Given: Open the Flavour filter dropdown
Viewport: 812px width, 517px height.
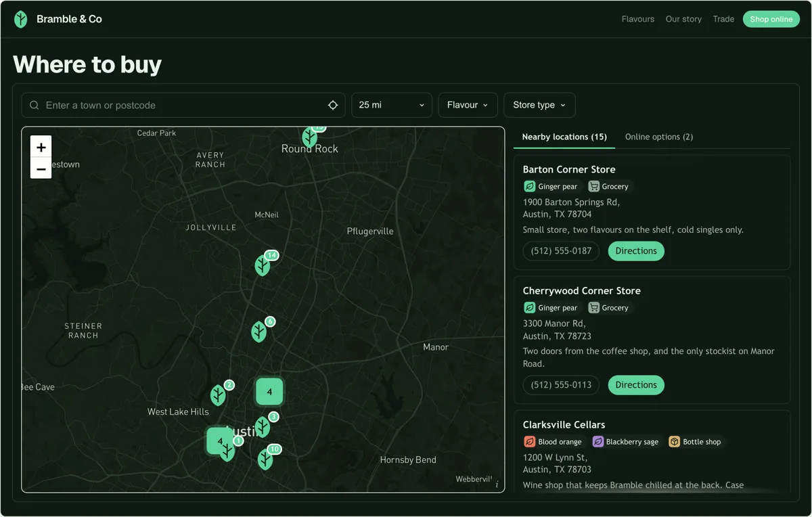Looking at the screenshot, I should pos(468,105).
